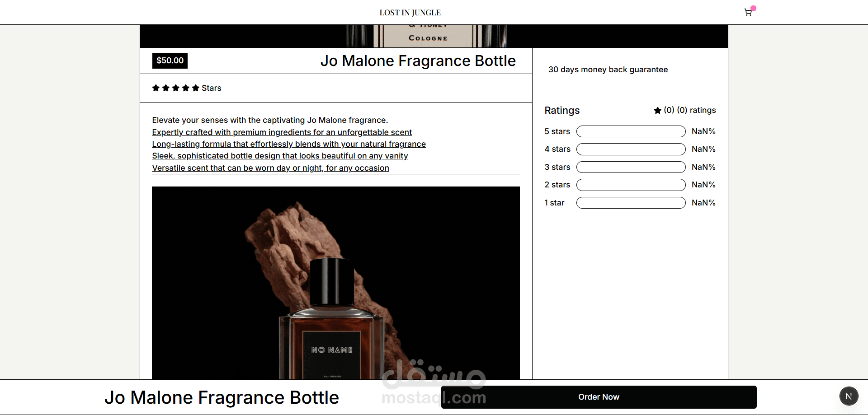Image resolution: width=868 pixels, height=415 pixels.
Task: Click the third star in product rating
Action: pos(176,88)
